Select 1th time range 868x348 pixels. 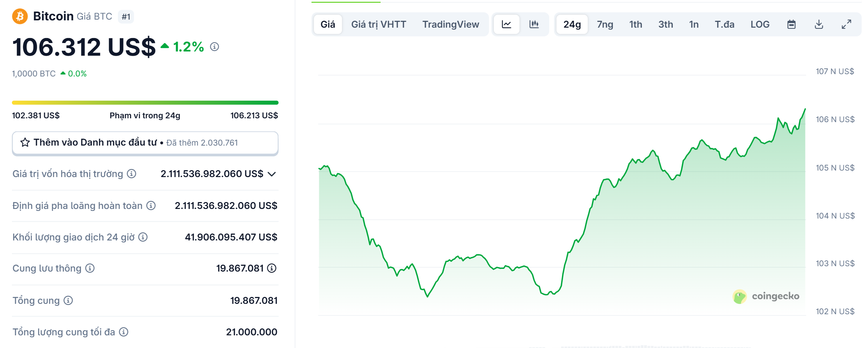point(636,25)
